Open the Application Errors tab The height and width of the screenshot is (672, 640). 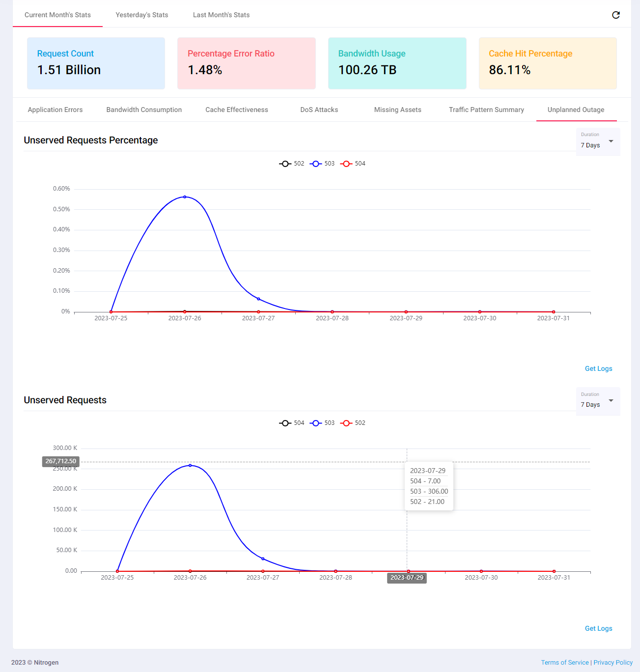pyautogui.click(x=55, y=110)
